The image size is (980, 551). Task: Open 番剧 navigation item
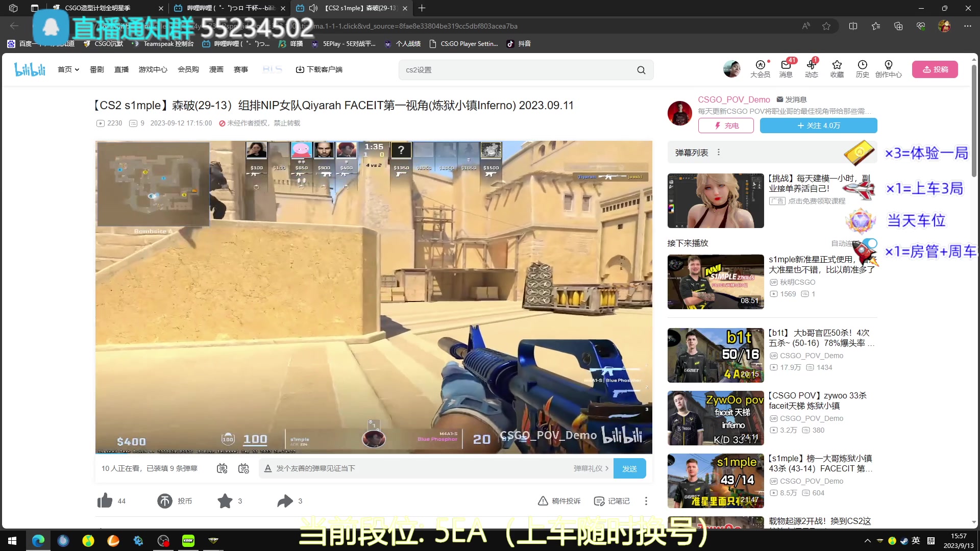pyautogui.click(x=97, y=69)
